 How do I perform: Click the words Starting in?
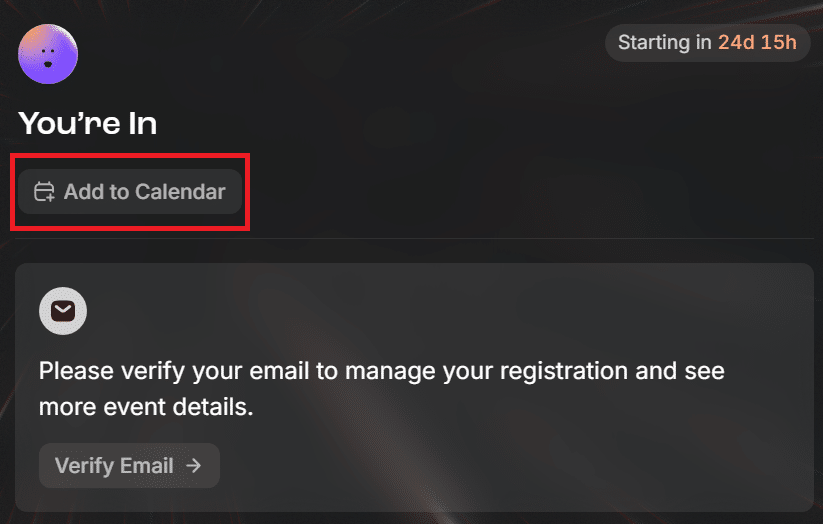coord(664,43)
